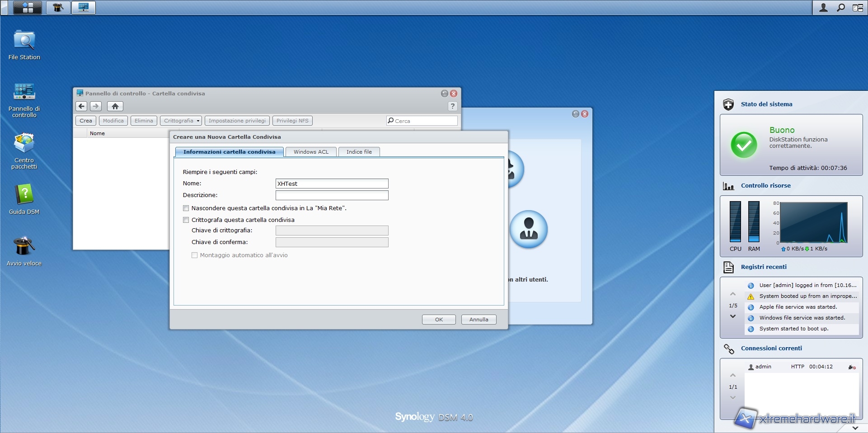
Task: Expand the Crittografia dropdown
Action: 181,121
